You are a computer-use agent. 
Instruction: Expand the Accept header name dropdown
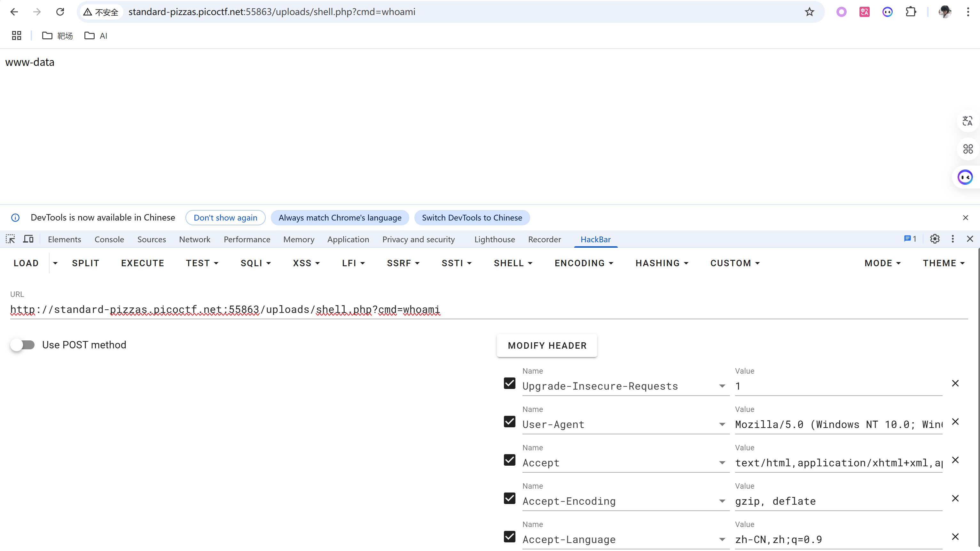tap(722, 463)
